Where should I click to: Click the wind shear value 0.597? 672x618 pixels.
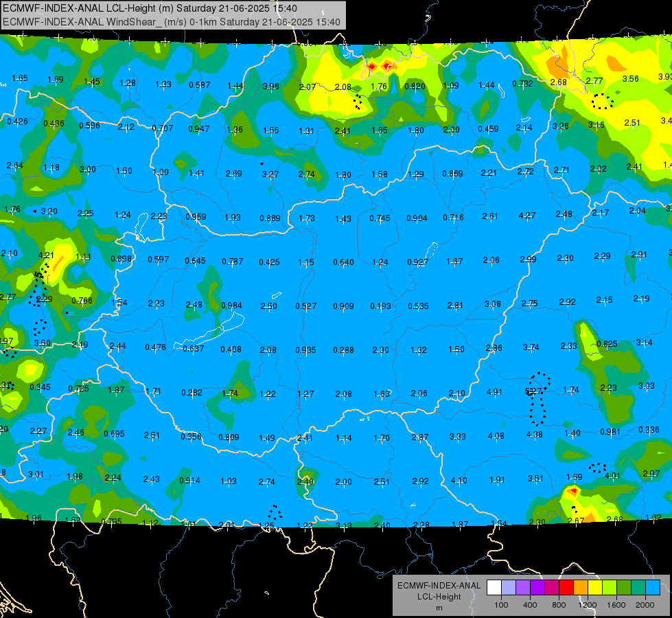pyautogui.click(x=159, y=260)
